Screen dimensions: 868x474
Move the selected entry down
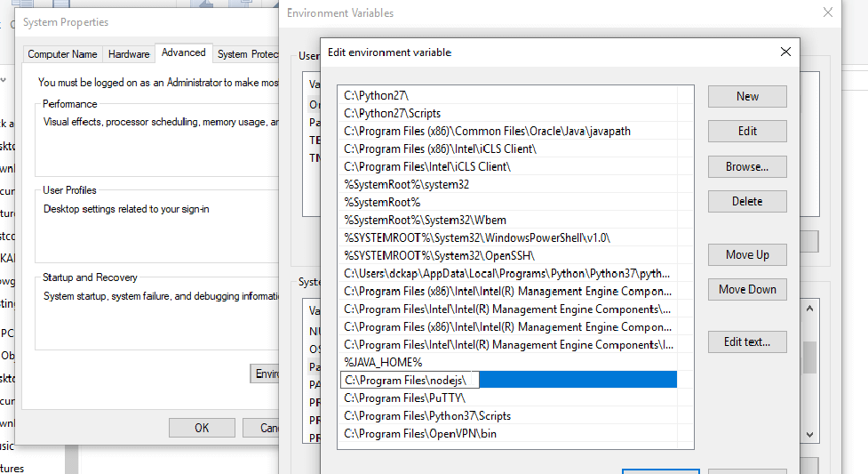coord(747,289)
